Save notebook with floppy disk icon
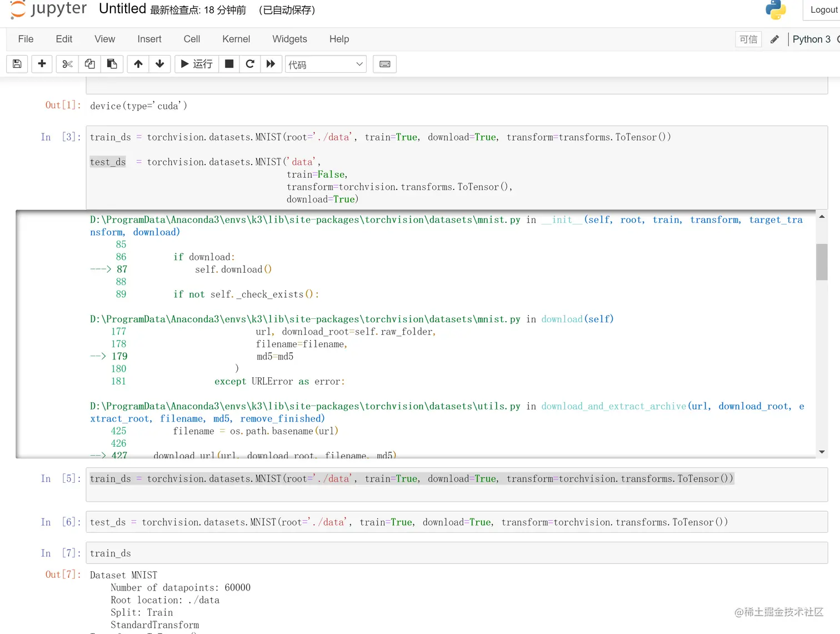840x634 pixels. coord(17,64)
